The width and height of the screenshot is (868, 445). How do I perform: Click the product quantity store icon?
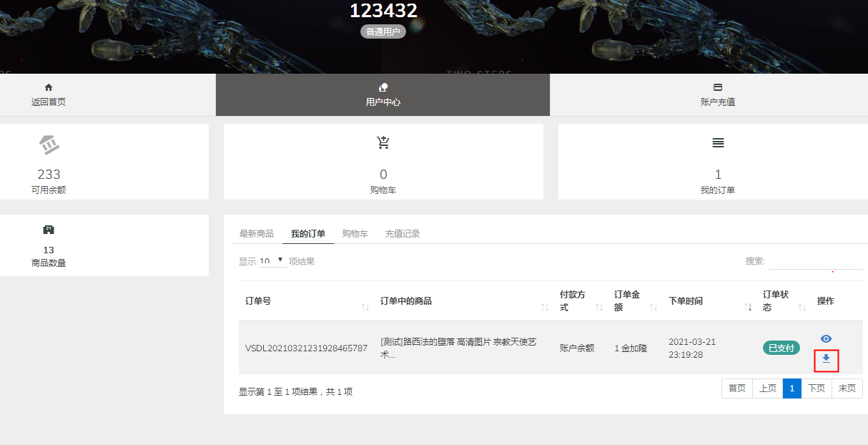49,230
